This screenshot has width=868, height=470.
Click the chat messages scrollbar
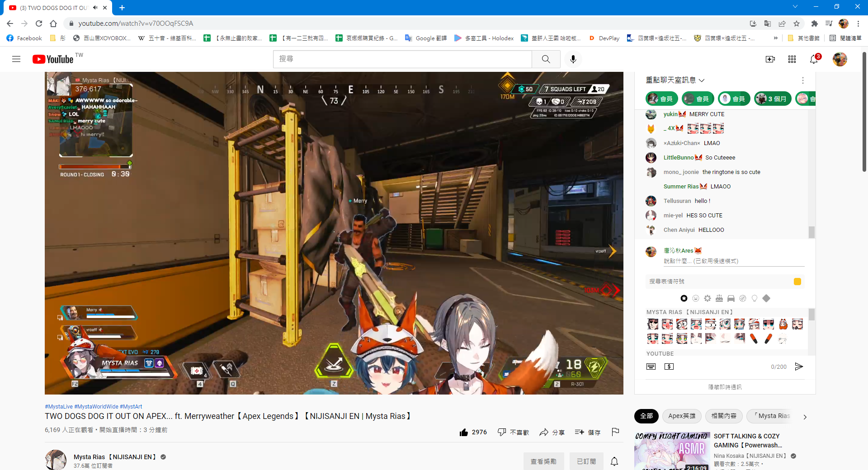(811, 232)
